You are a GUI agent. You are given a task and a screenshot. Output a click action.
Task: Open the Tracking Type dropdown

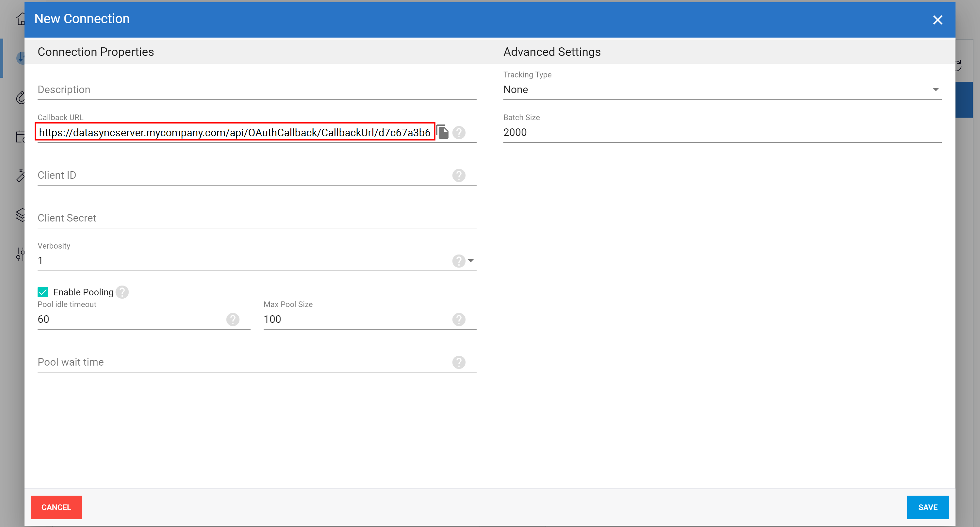(x=722, y=90)
